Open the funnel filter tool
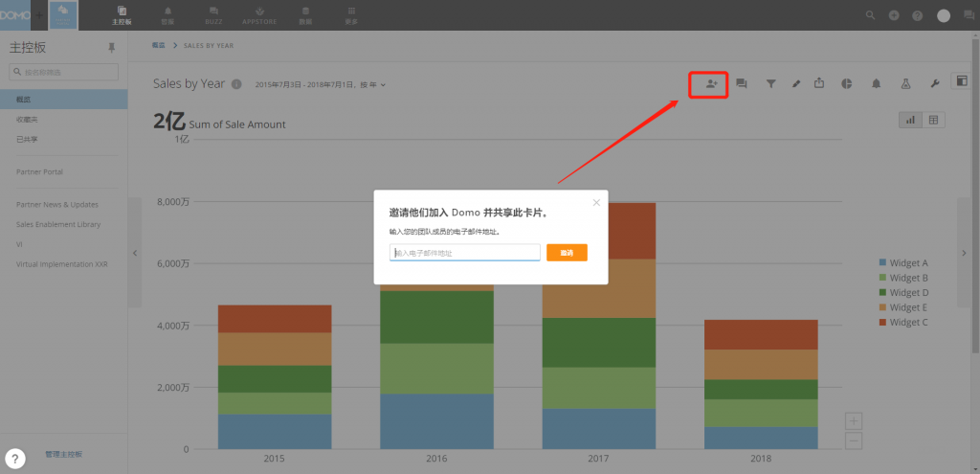980x474 pixels. click(x=770, y=84)
